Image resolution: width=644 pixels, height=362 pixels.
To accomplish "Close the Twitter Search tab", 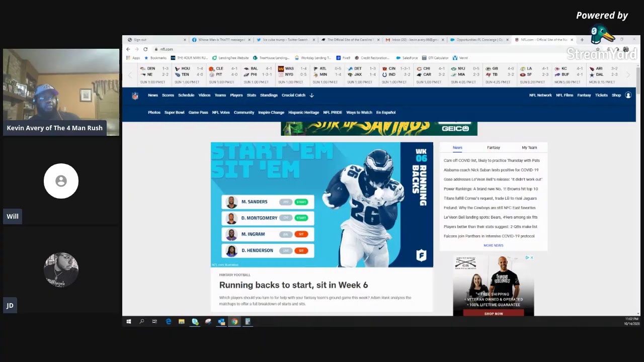I will 313,40.
